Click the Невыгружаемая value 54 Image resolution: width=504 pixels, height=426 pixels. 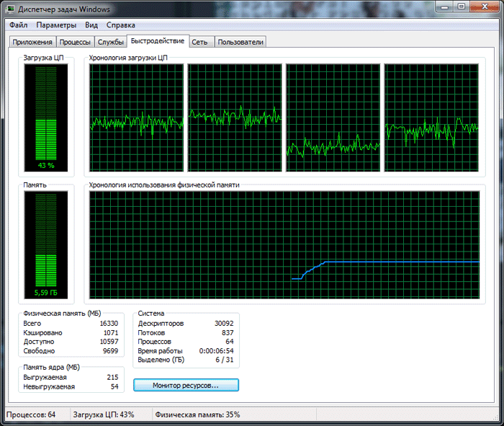point(114,386)
